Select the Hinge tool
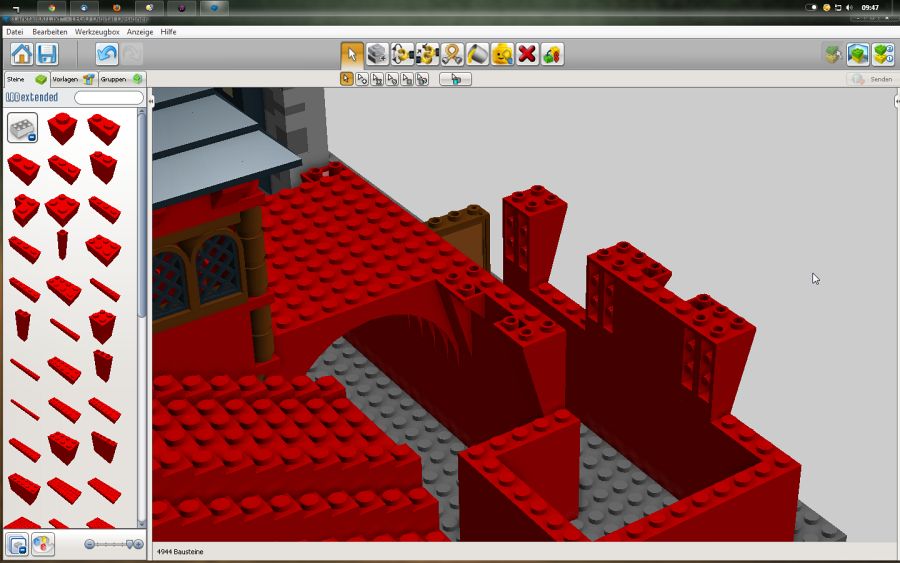900x563 pixels. click(x=402, y=54)
